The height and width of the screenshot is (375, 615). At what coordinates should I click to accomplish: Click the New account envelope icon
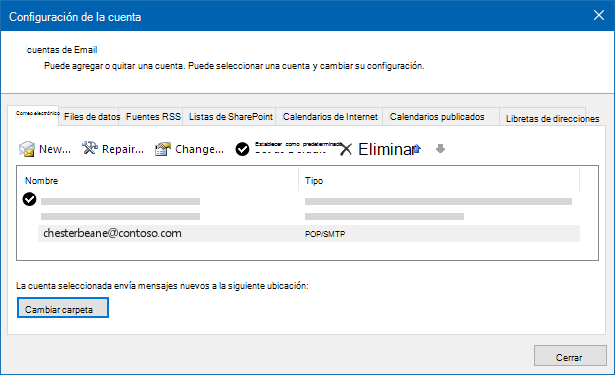pos(27,149)
